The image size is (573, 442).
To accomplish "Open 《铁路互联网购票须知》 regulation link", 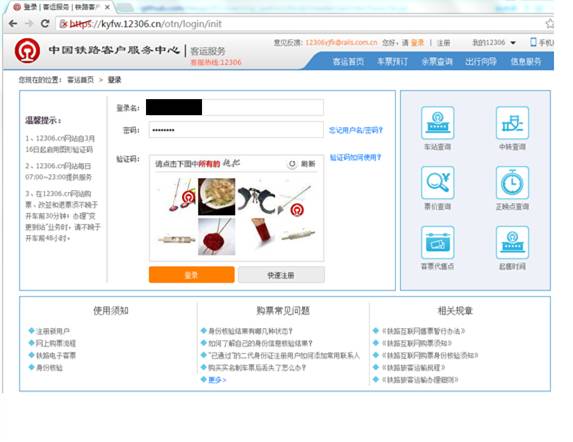I will [417, 343].
